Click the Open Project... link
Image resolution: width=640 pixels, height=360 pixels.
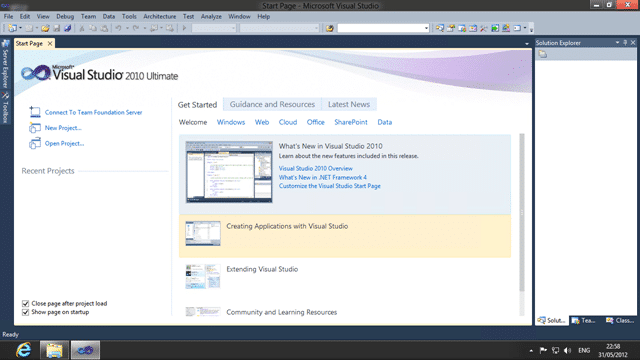click(x=64, y=143)
